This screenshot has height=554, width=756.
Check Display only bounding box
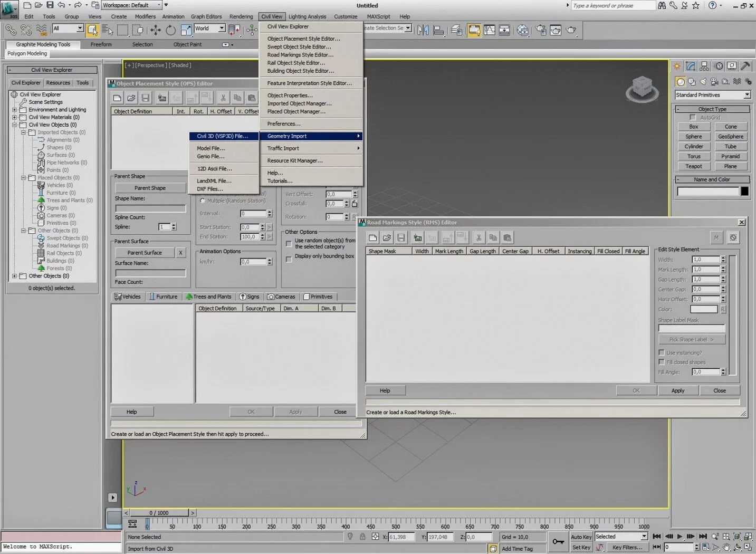click(289, 259)
